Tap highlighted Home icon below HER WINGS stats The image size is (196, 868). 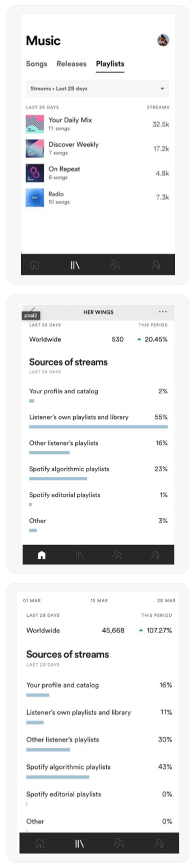pos(42,555)
